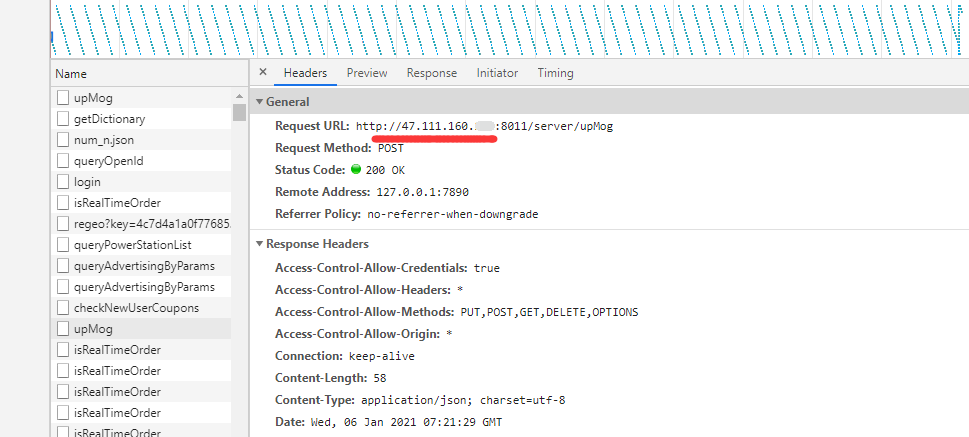Click the file icon beside regeo?key request
The image size is (969, 437).
point(62,224)
